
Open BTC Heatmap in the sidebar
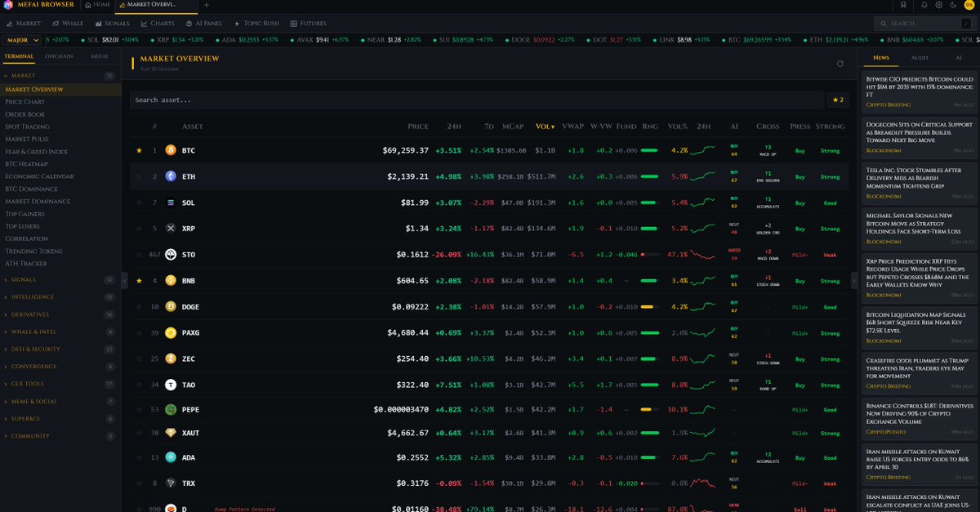26,164
